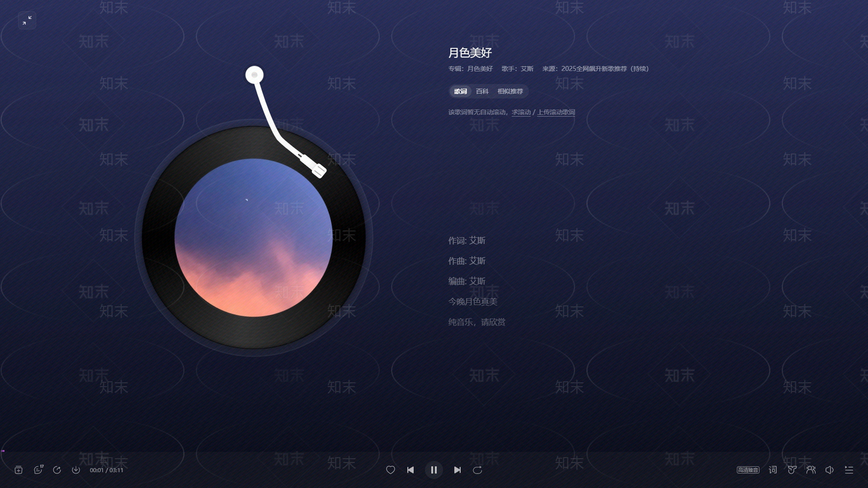Viewport: 868px width, 488px height.
Task: Open the listen together icon
Action: click(811, 470)
